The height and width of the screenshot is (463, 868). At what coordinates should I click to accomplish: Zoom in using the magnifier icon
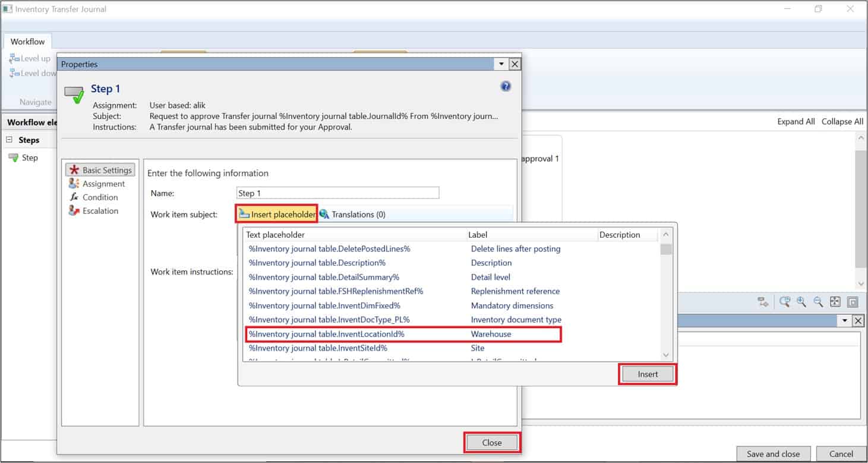[801, 302]
